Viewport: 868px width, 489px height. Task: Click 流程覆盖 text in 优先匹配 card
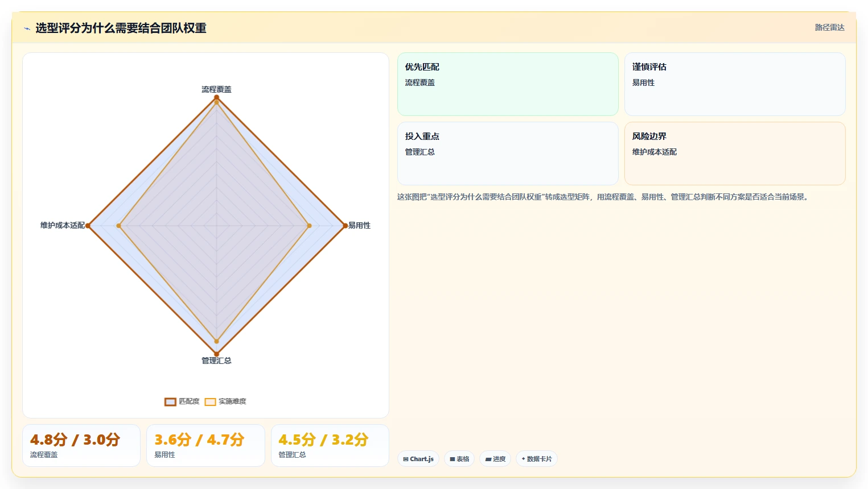(420, 82)
